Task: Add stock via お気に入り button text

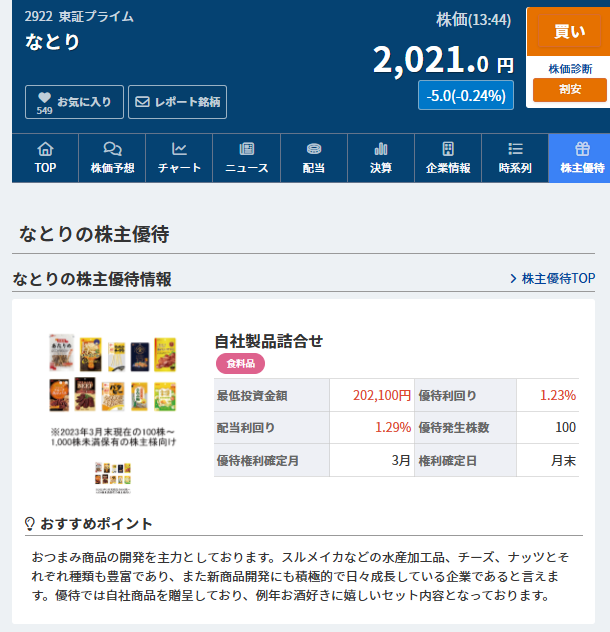Action: tap(84, 102)
